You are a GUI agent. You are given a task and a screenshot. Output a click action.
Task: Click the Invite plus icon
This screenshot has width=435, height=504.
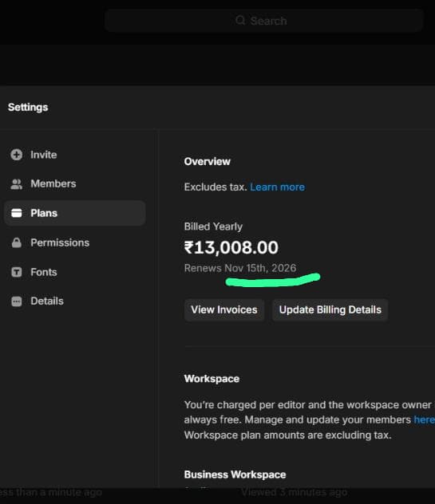pyautogui.click(x=17, y=155)
